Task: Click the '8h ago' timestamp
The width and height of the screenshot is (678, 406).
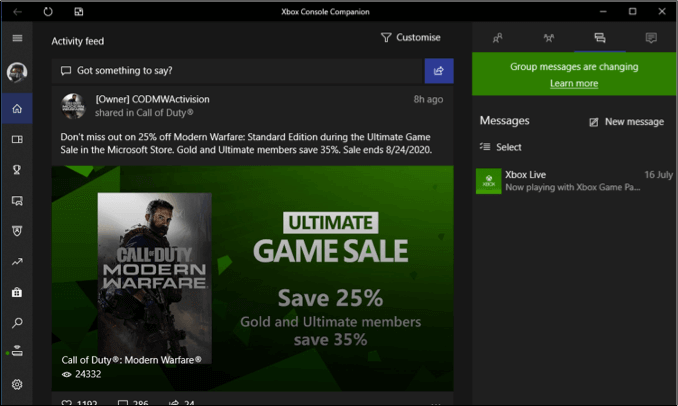Action: (x=428, y=99)
